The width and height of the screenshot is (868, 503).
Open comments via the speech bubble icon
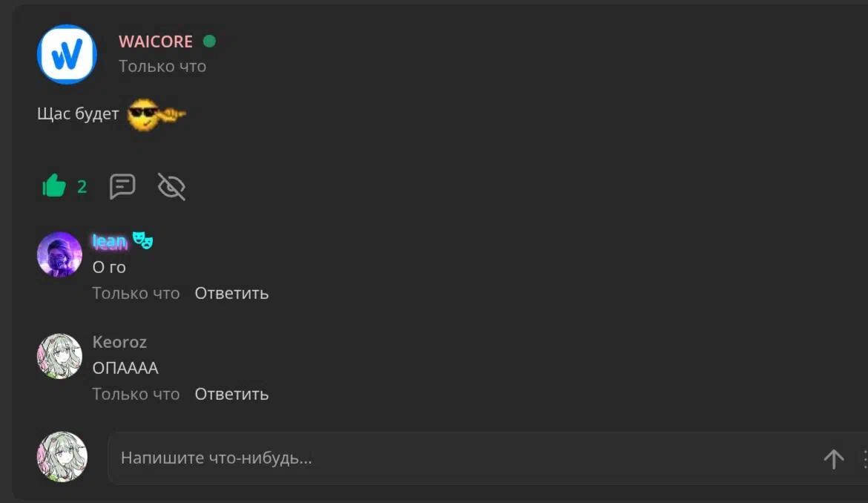click(122, 186)
